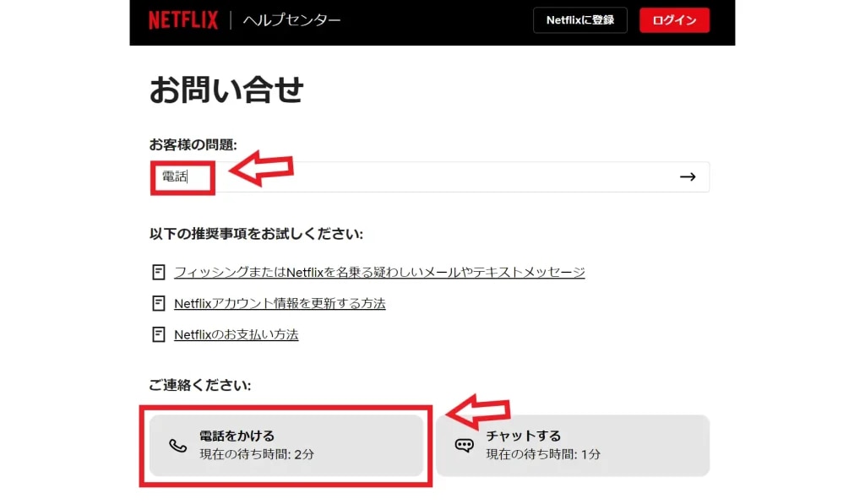The height and width of the screenshot is (504, 865).
Task: Open Netflixアカウント情報を更新する方法 link
Action: [280, 303]
